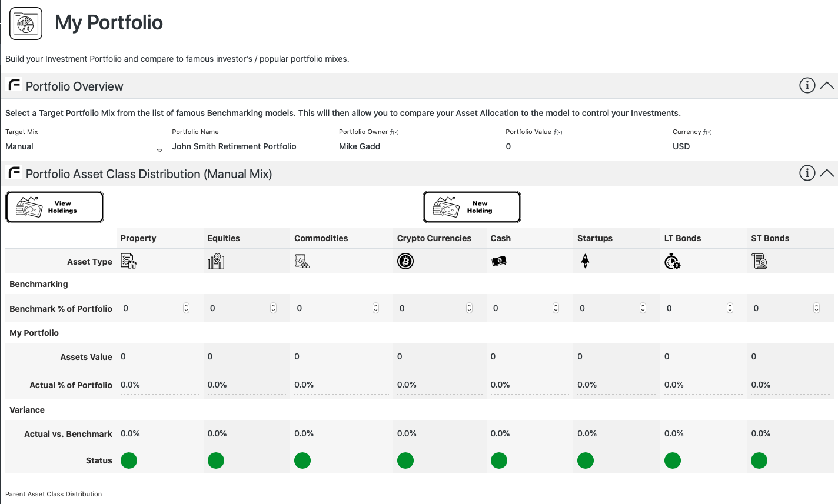Click the Portfolio Name input field
The width and height of the screenshot is (838, 504).
[x=252, y=147]
